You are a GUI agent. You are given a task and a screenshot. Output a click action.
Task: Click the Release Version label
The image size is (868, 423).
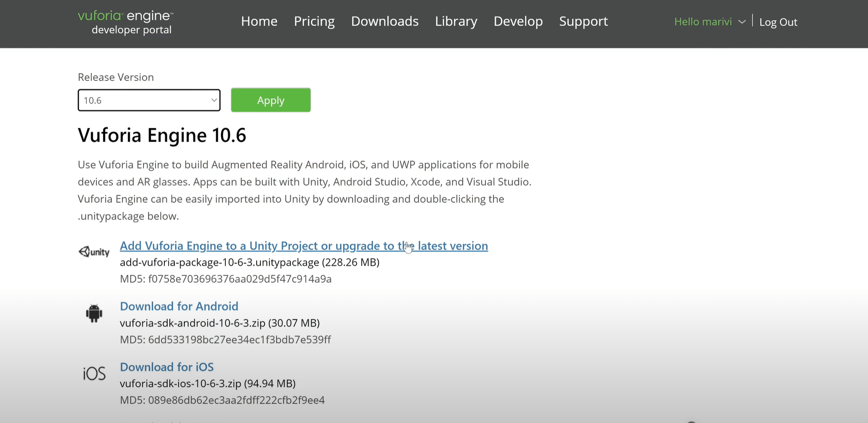(x=116, y=77)
